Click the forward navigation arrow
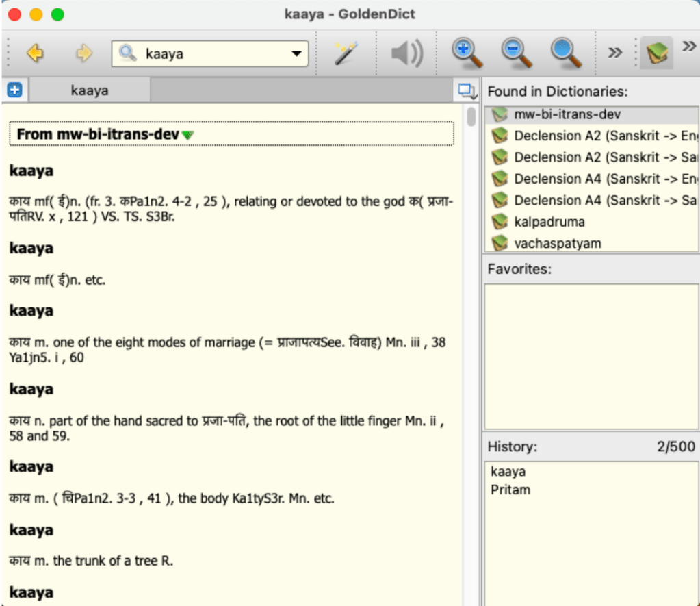The image size is (700, 606). tap(83, 53)
